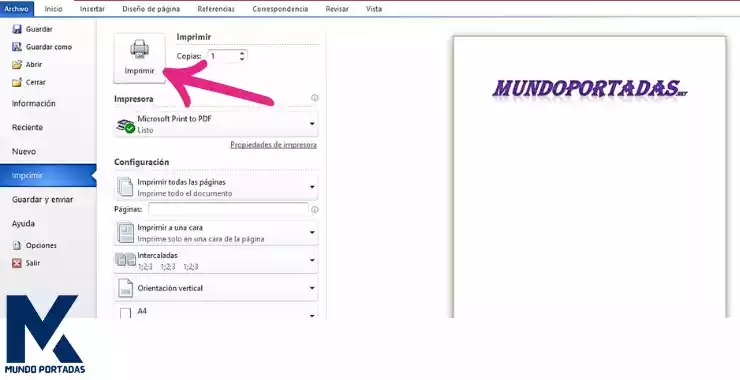The height and width of the screenshot is (380, 740).
Task: Open the Referencias ribbon tab
Action: (216, 8)
